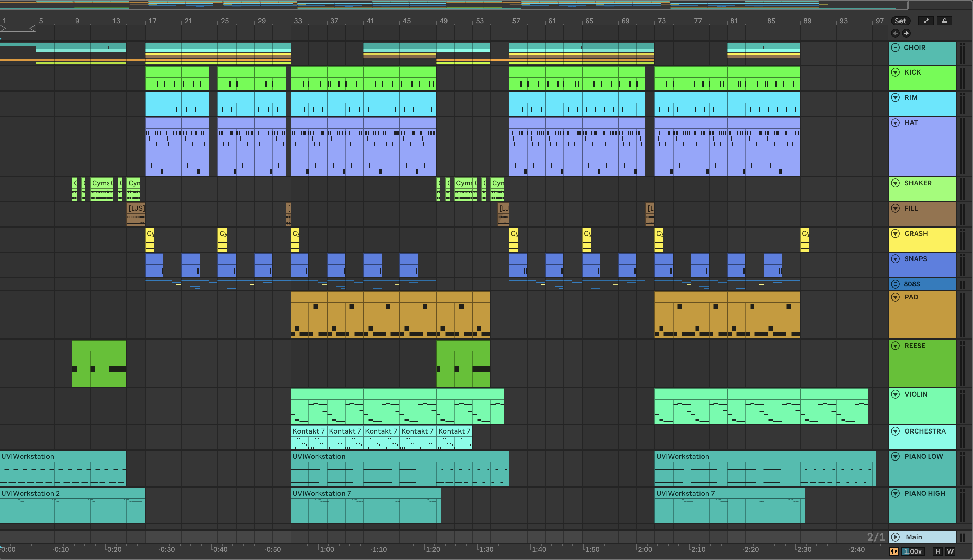Select the ORCHESTRA track header
The height and width of the screenshot is (560, 973).
coord(924,431)
